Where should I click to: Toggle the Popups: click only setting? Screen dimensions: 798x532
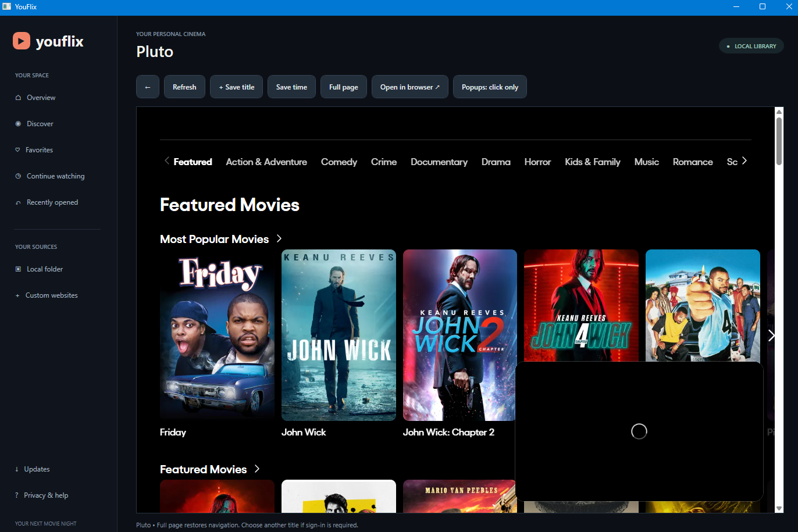[490, 87]
